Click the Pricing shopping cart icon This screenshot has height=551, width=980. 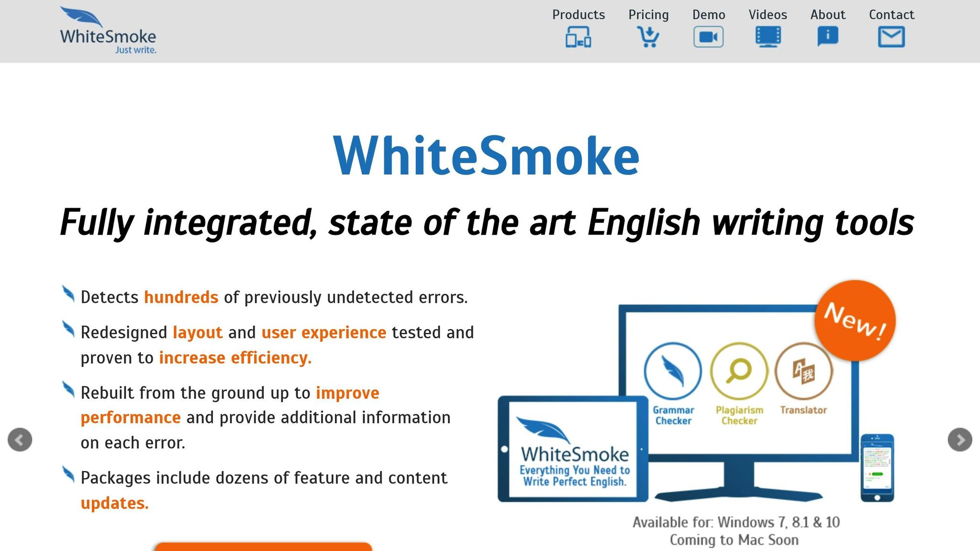648,36
